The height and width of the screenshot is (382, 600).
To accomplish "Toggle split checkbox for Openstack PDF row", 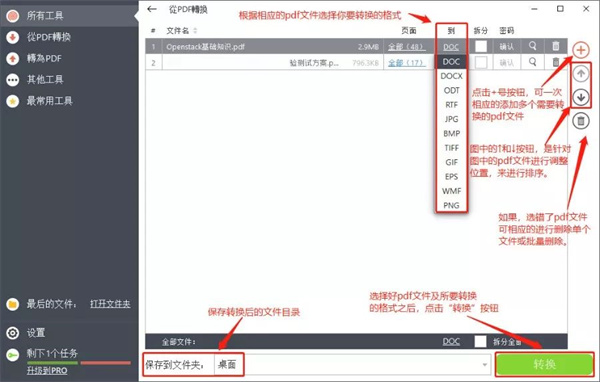I will (x=481, y=46).
